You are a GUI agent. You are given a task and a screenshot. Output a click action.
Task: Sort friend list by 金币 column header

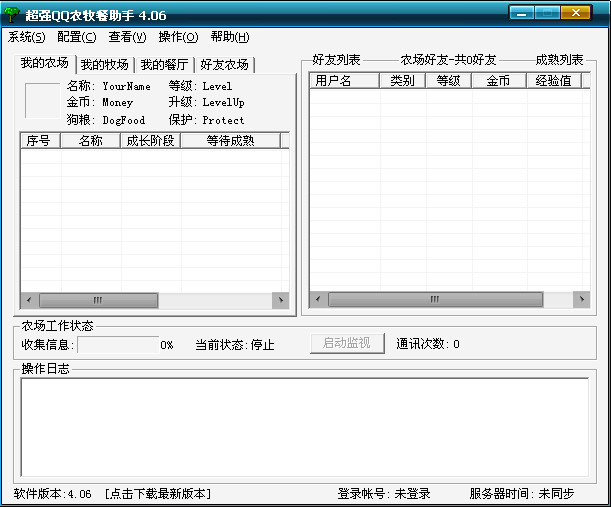click(498, 81)
